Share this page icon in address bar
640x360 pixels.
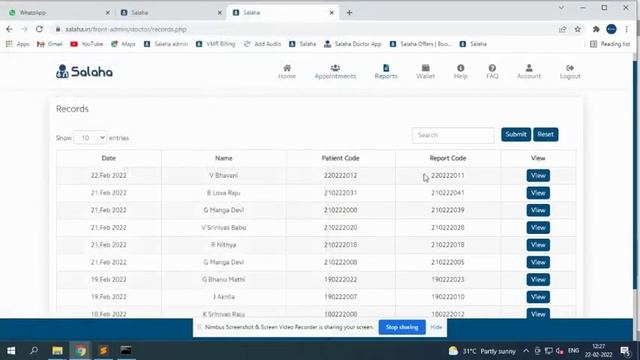coord(562,29)
